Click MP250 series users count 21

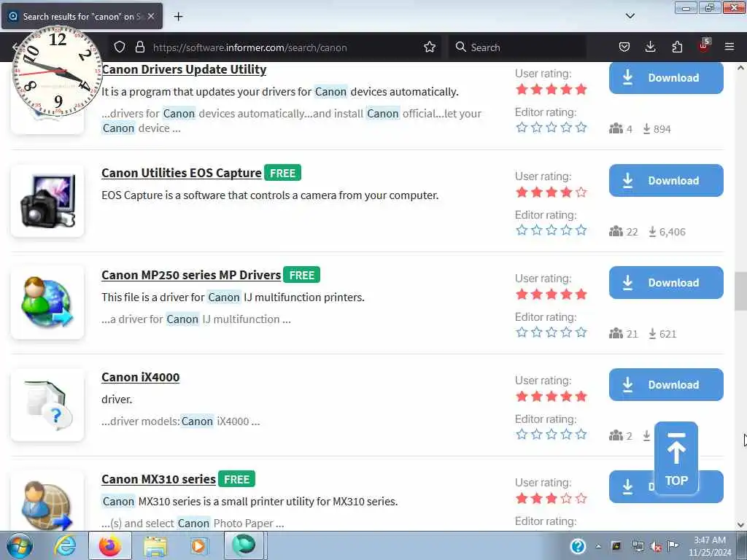(x=624, y=334)
